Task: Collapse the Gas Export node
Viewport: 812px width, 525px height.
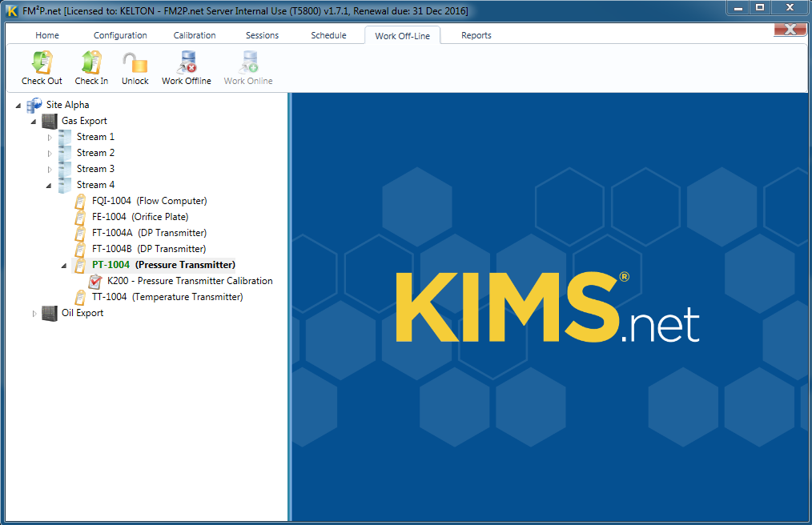Action: click(x=34, y=122)
